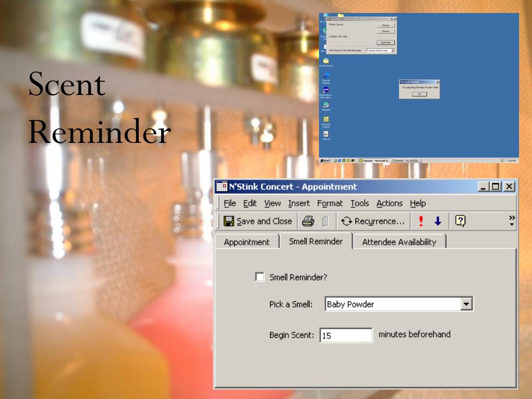This screenshot has height=399, width=532.
Task: Click the Microsoft Outlook desktop icon
Action: point(326,122)
